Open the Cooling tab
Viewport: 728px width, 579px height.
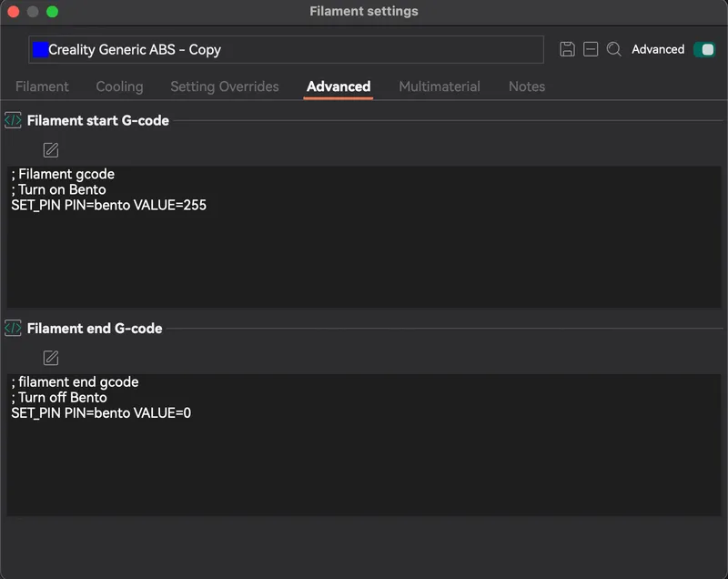pos(119,86)
